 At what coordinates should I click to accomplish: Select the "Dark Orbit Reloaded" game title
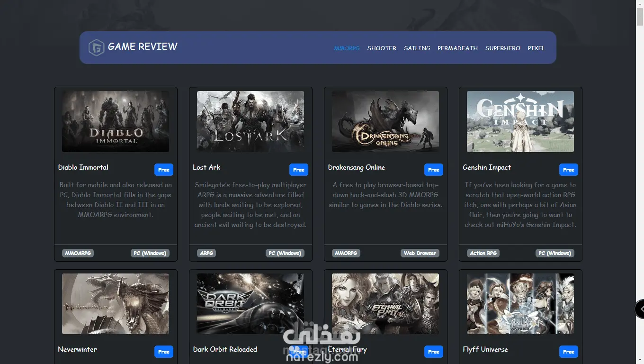(x=225, y=349)
